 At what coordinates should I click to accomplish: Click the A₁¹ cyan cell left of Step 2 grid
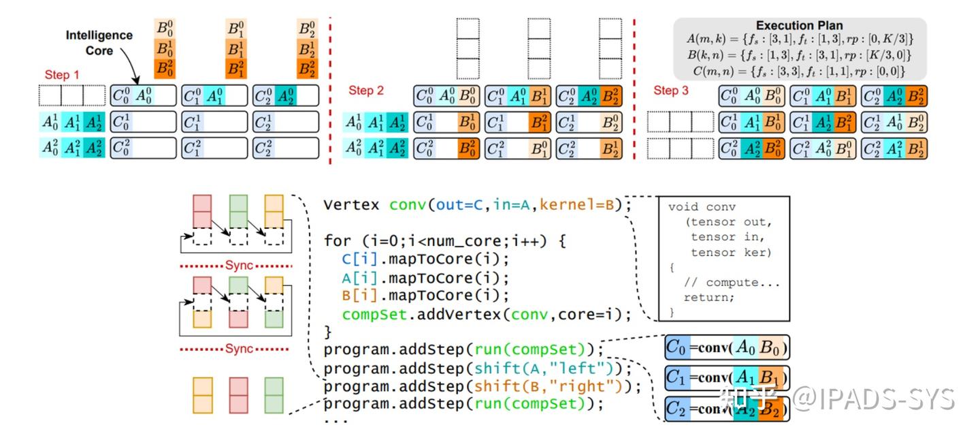374,123
